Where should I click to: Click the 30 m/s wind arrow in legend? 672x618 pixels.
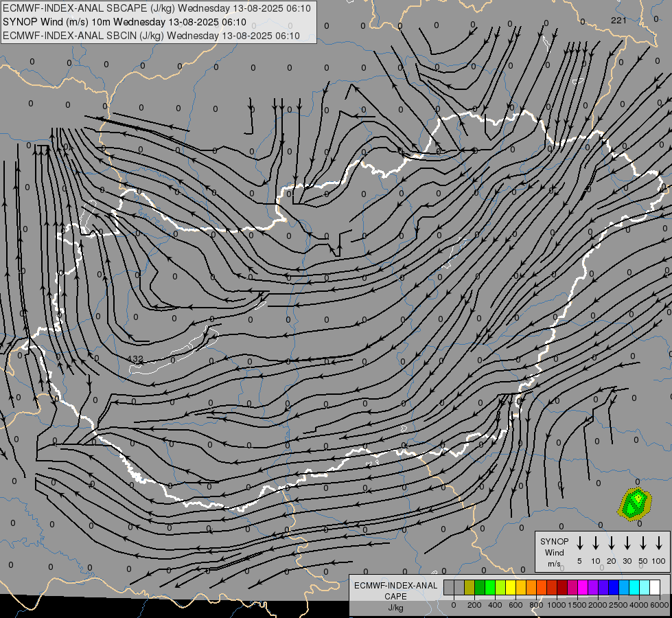627,543
